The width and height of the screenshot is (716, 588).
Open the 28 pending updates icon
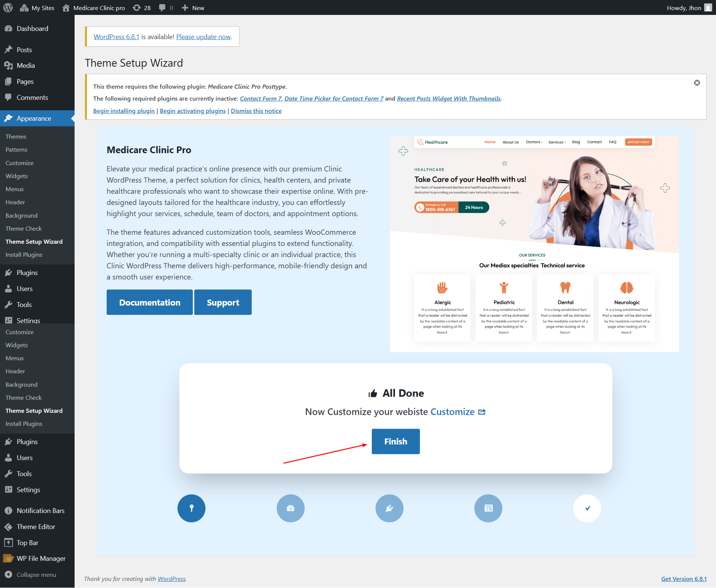(142, 8)
